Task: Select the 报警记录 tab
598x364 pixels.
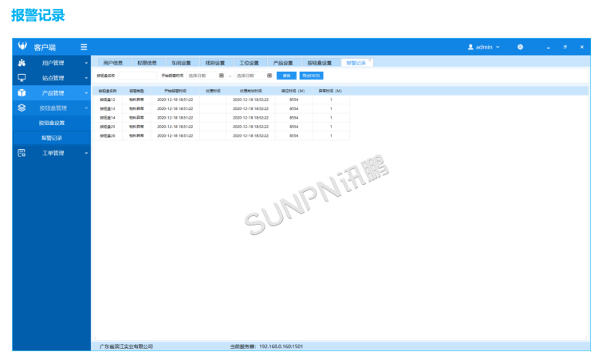Action: (356, 62)
